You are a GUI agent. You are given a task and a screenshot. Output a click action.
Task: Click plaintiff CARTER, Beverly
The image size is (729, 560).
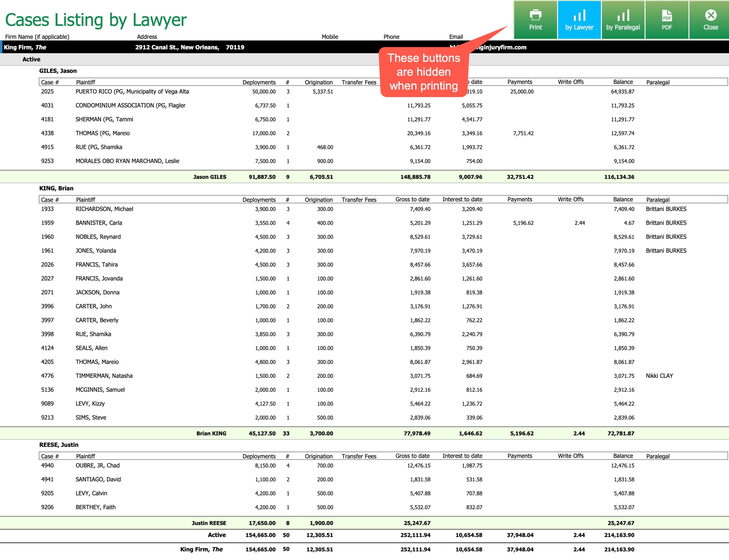click(97, 320)
